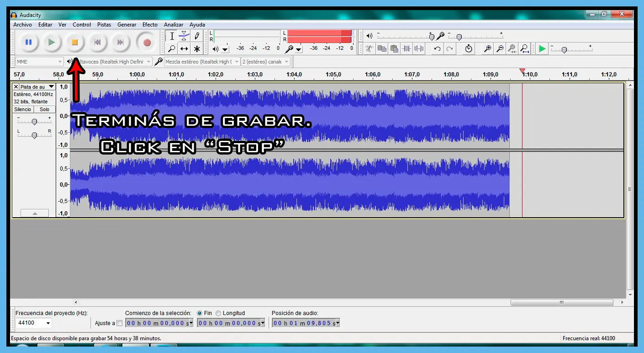Open the Mezcla estéreo input device dropdown
The width and height of the screenshot is (644, 353).
pyautogui.click(x=202, y=62)
